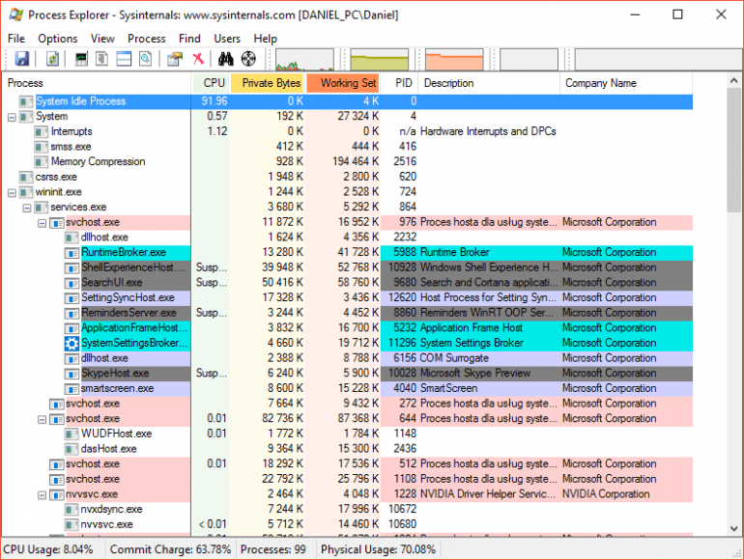Click the RuntimeBroker.exe process icon
Viewport: 744px width, 560px height.
pyautogui.click(x=72, y=252)
